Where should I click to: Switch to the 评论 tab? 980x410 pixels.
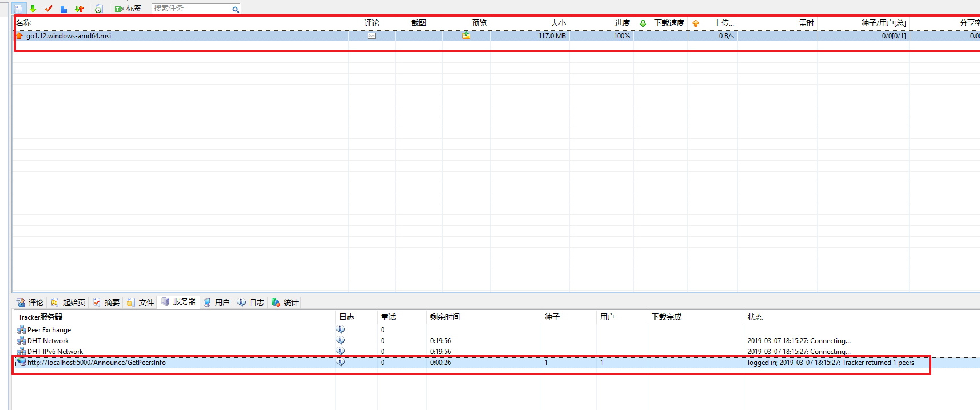(30, 302)
